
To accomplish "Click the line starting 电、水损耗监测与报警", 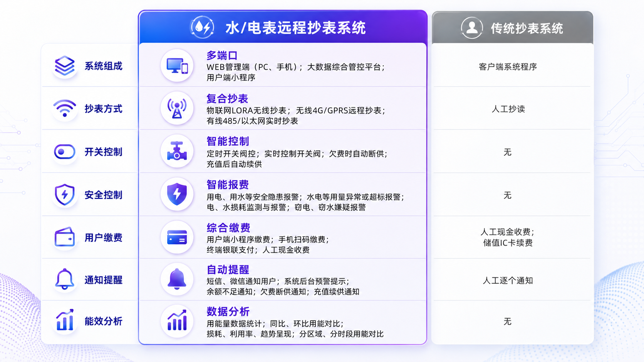I will pos(286,208).
